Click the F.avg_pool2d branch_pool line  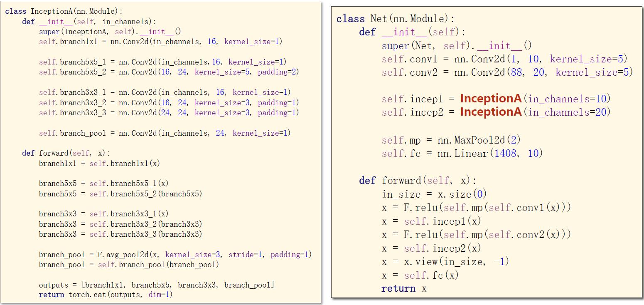coord(175,255)
